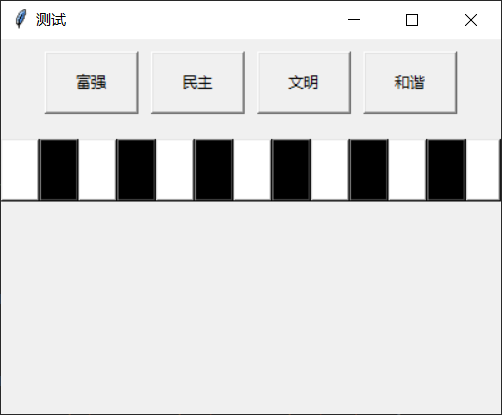Select the 民主 button
This screenshot has height=415, width=502.
(198, 83)
